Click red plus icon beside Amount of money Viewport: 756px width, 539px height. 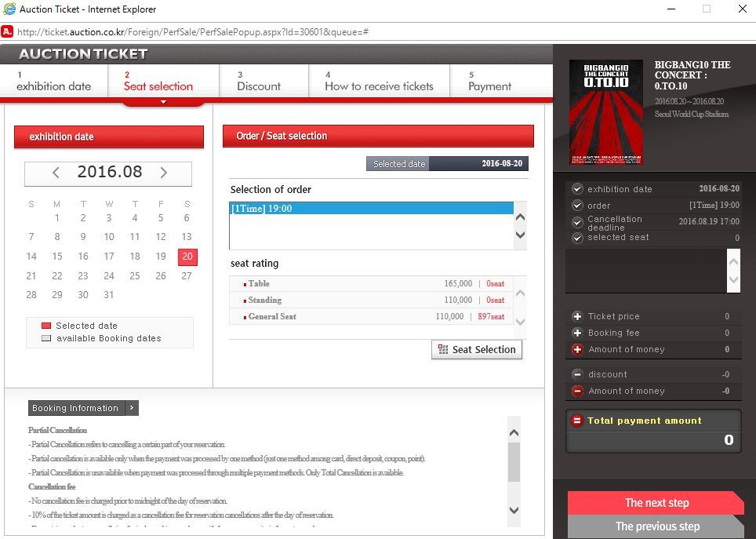(577, 349)
